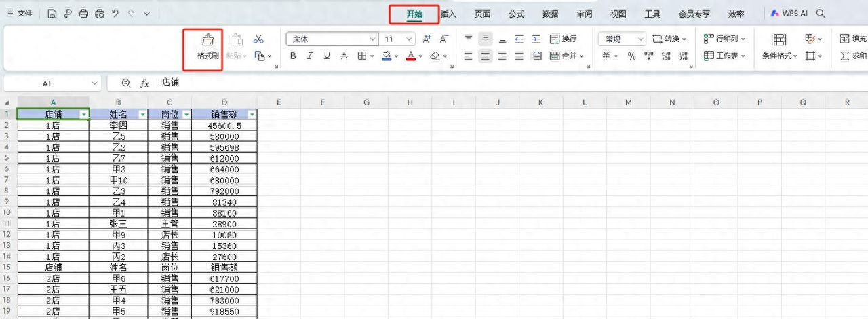868x319 pixels.
Task: Click Increase Indent icon
Action: [536, 39]
